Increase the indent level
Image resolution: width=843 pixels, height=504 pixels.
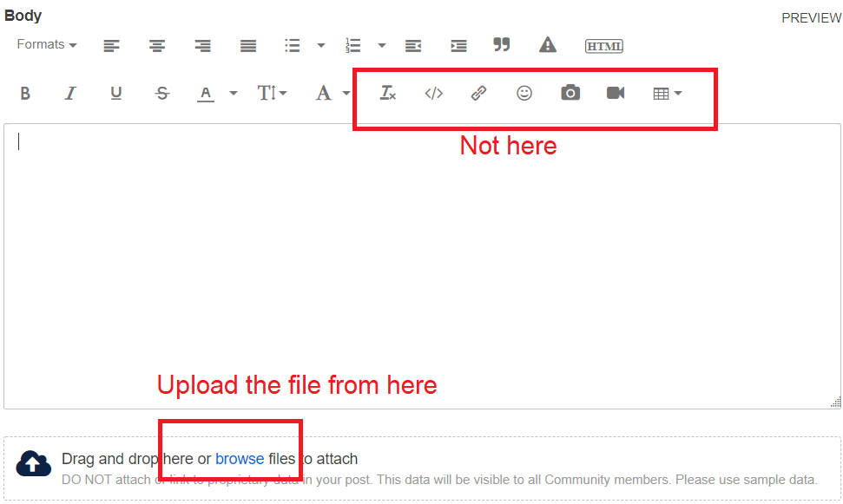[458, 44]
